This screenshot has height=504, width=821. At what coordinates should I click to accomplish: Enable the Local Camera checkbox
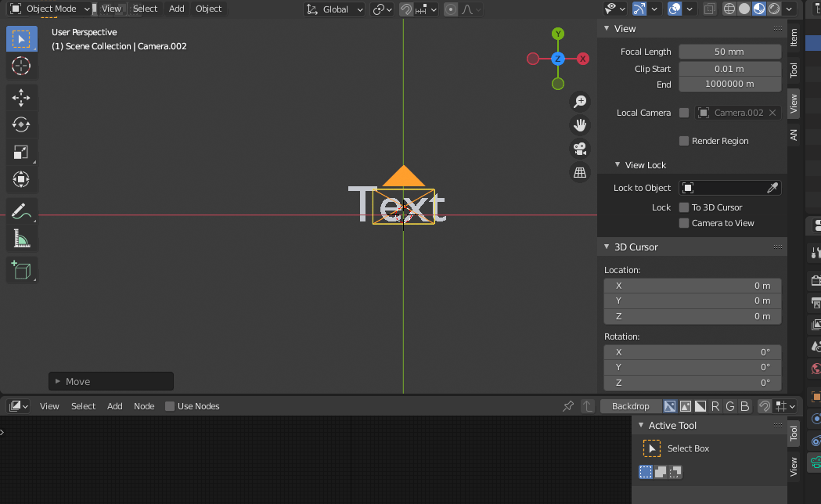tap(684, 113)
